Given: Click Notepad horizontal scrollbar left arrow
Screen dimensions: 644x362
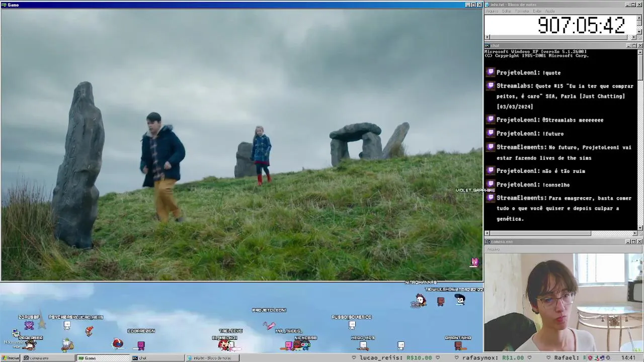Looking at the screenshot, I should [x=487, y=37].
